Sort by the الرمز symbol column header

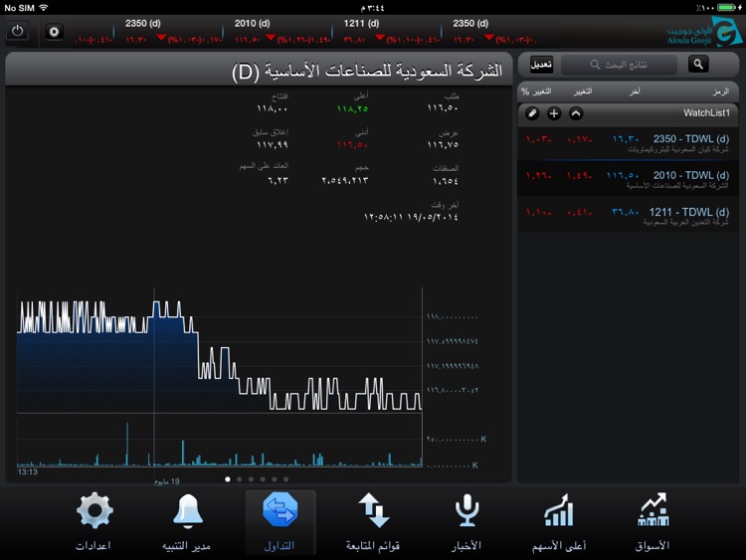coord(720,92)
